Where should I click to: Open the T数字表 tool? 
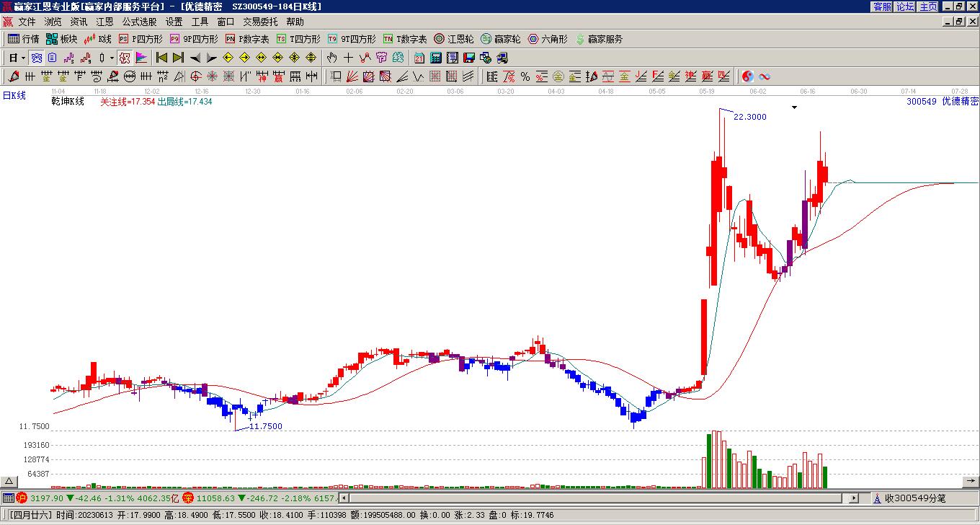[405, 39]
